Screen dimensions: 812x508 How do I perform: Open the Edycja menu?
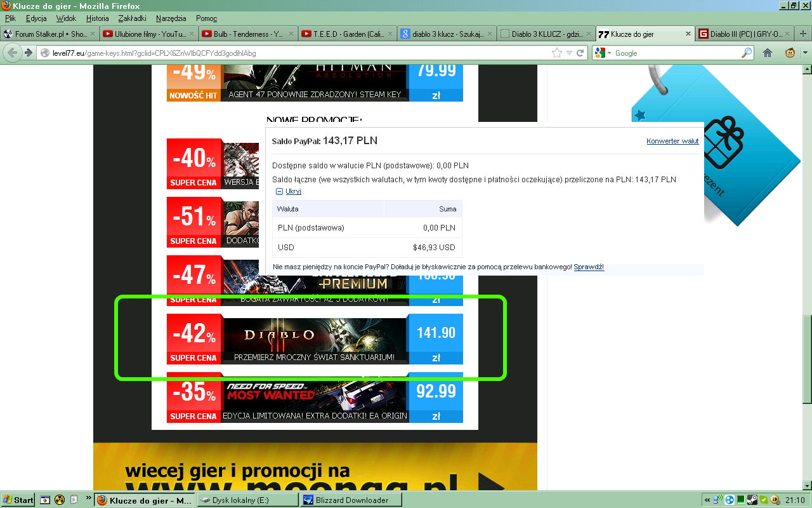[36, 18]
